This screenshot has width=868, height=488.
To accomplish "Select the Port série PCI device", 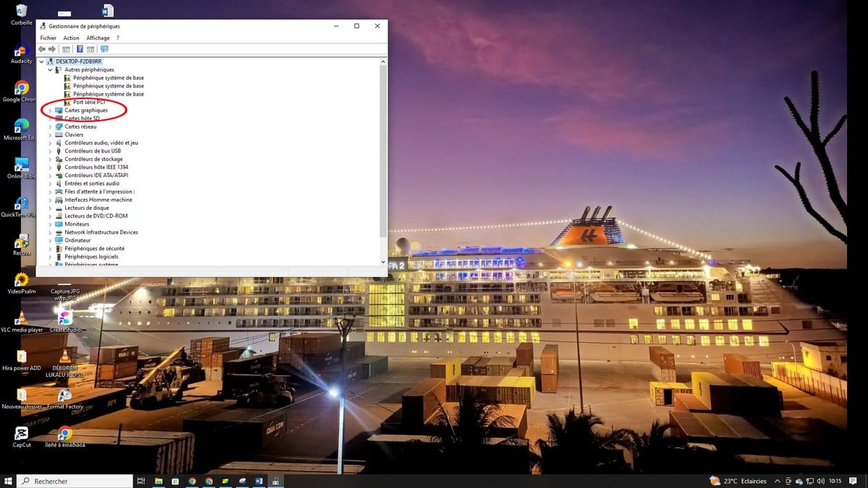I will [89, 102].
